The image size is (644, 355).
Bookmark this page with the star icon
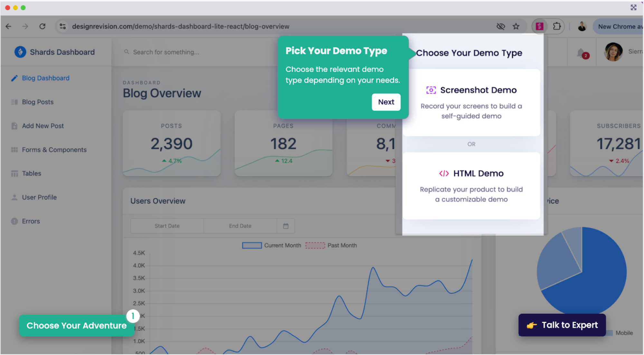[x=516, y=26]
